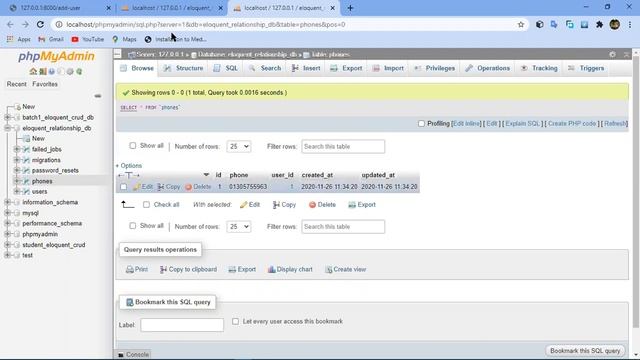This screenshot has width=640, height=360.
Task: Expand the student_eloquent_crud database
Action: click(7, 244)
